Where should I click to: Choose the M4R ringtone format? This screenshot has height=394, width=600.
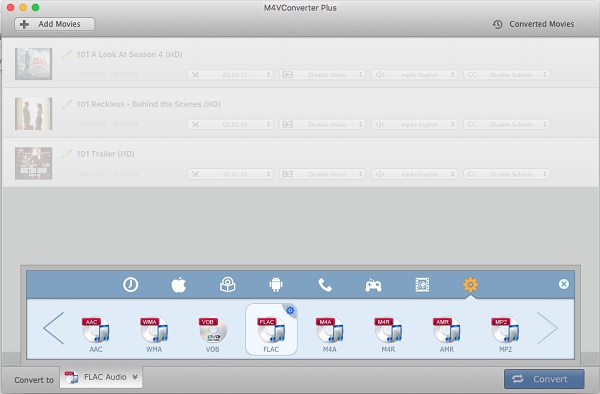tap(388, 334)
